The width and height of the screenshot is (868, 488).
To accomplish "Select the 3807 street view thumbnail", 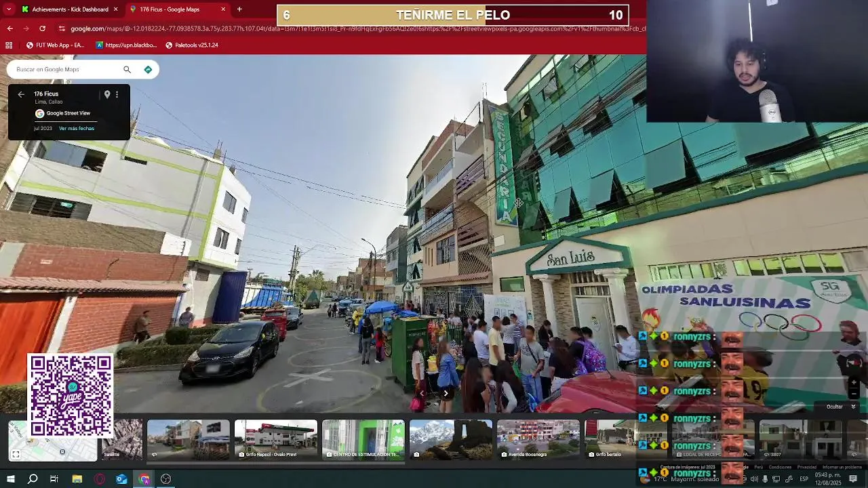I will (800, 439).
